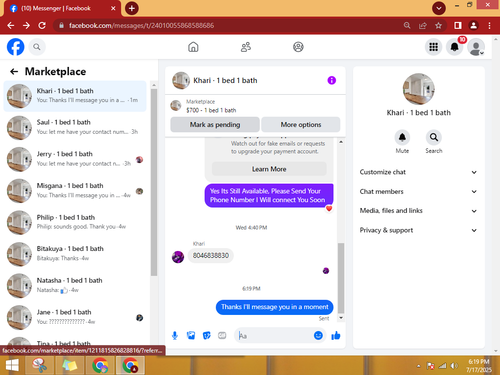Choose a sticker icon
Image resolution: width=500 pixels, height=375 pixels.
pyautogui.click(x=207, y=335)
